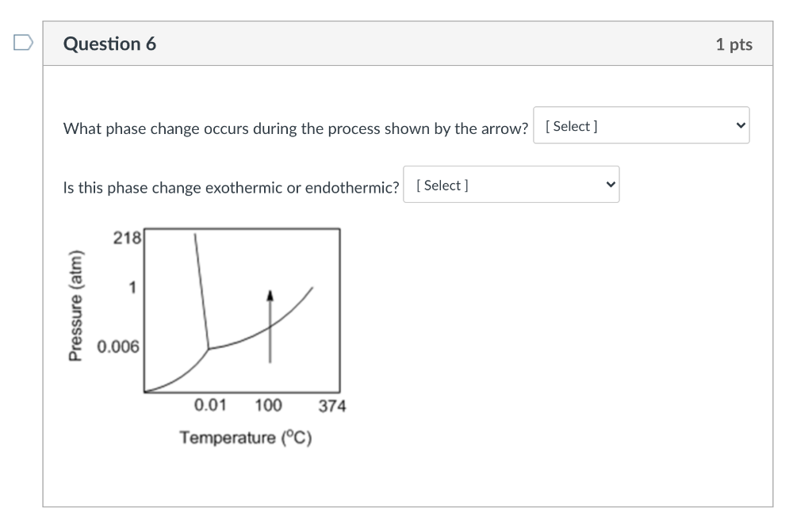Click the Question 6 header
Viewport: 812px width, 528px height.
[110, 44]
